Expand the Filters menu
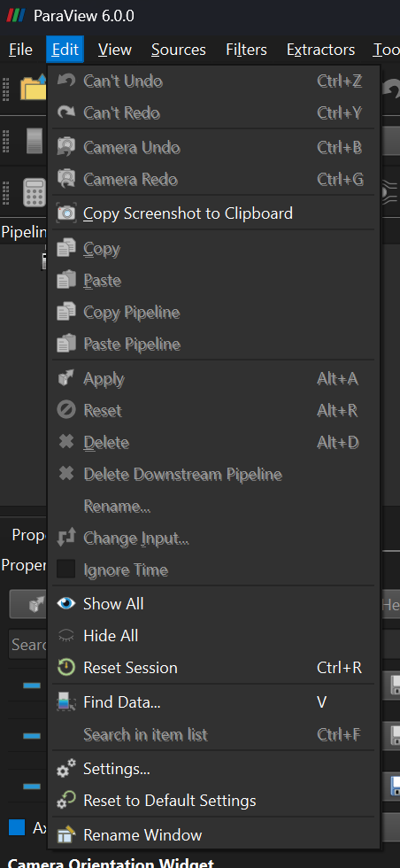 [x=246, y=50]
